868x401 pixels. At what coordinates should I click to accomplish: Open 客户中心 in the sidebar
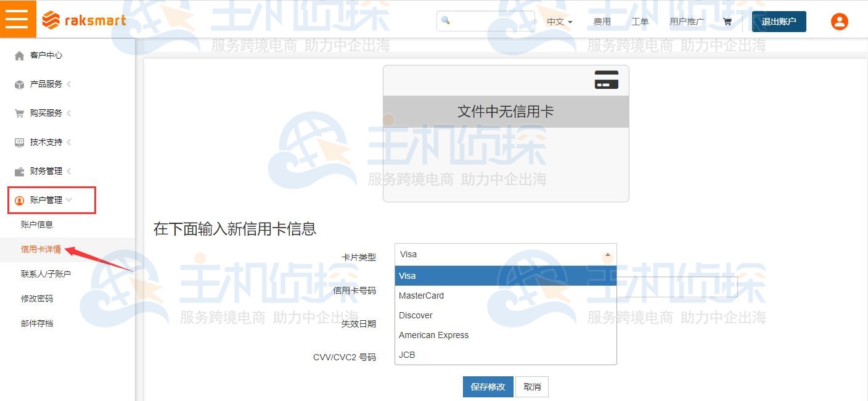pos(46,55)
